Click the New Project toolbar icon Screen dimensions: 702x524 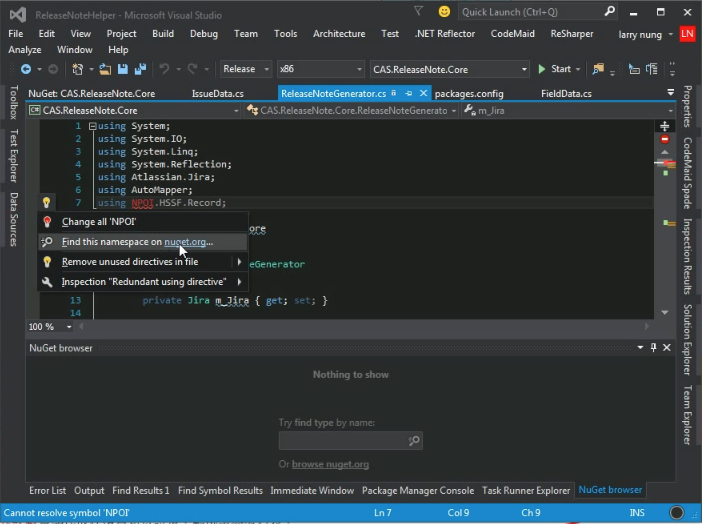pos(77,69)
